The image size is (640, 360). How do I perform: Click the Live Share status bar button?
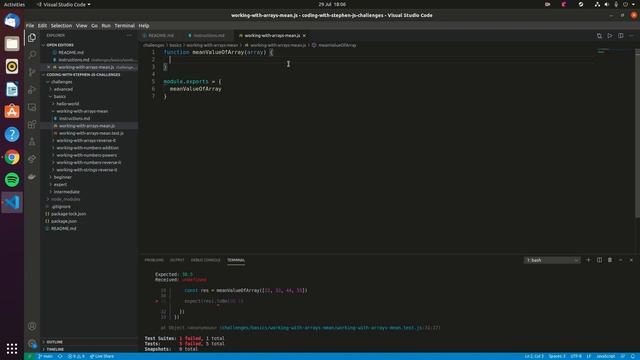click(102, 356)
